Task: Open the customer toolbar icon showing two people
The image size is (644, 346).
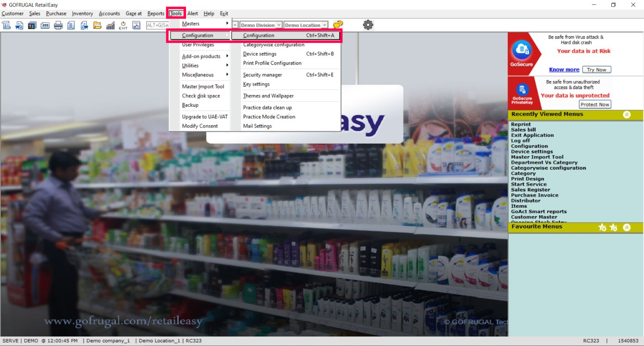Action: 32,25
